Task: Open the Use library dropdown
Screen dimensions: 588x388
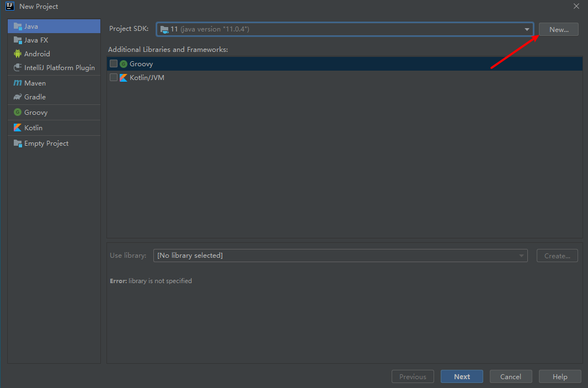Action: point(340,256)
